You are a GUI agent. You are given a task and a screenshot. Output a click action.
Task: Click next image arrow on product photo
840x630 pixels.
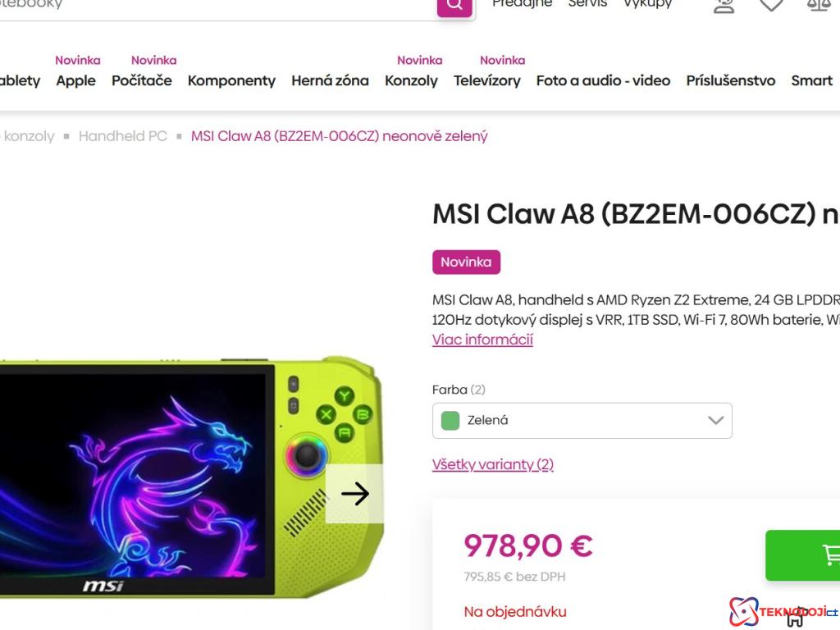pos(354,493)
